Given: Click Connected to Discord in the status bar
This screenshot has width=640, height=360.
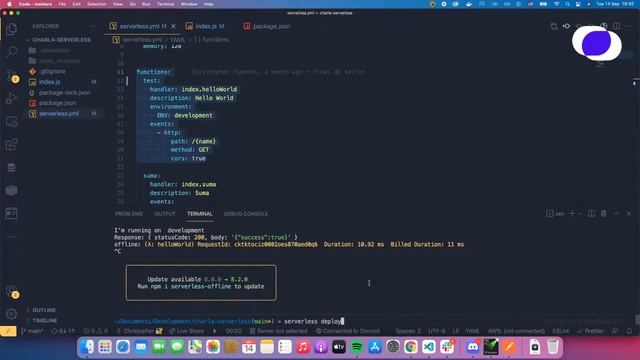Looking at the screenshot, I should [x=348, y=331].
